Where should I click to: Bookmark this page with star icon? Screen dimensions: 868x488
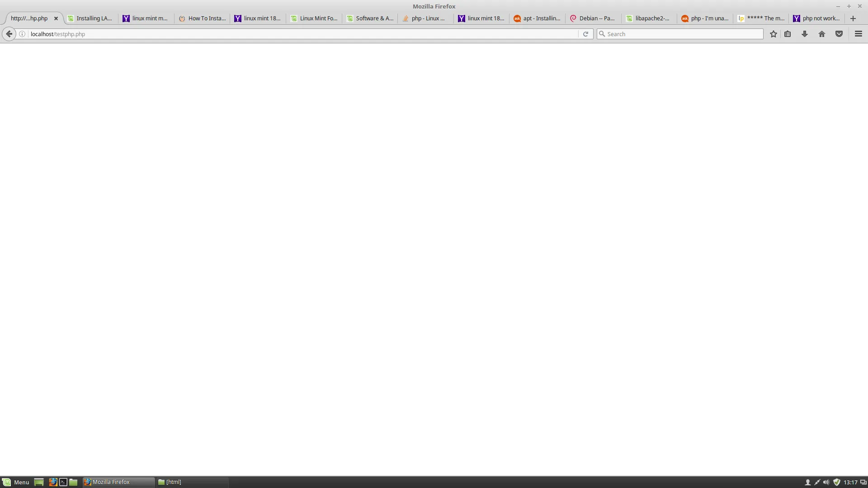(774, 34)
